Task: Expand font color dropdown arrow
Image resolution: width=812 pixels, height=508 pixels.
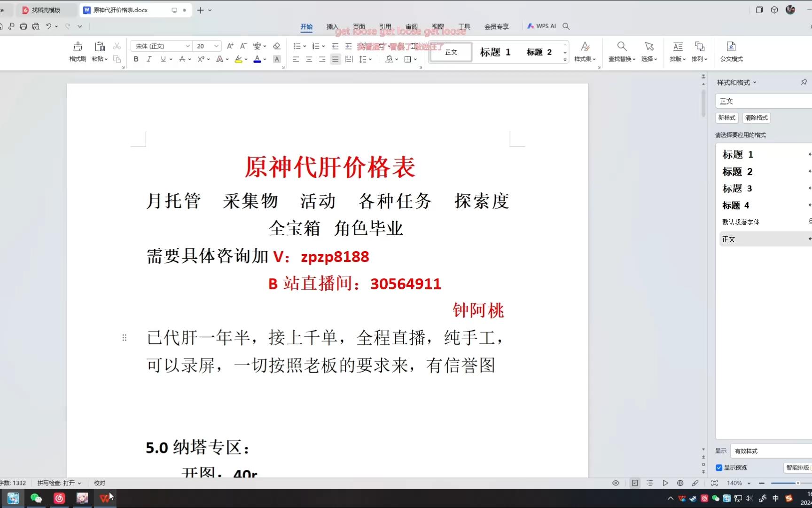Action: point(265,59)
